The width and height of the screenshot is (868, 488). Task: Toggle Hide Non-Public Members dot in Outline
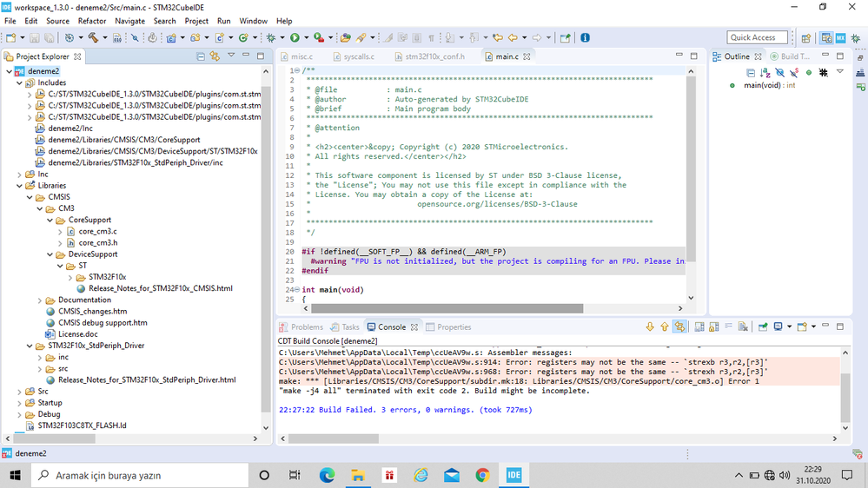pyautogui.click(x=809, y=72)
